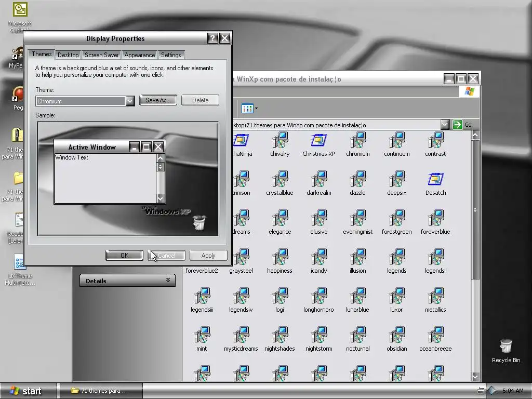The height and width of the screenshot is (399, 532).
Task: Select the metallics installer icon
Action: (x=436, y=296)
